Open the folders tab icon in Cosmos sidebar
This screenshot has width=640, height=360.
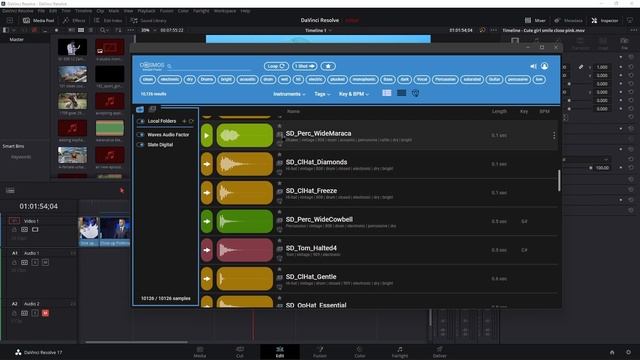tap(140, 109)
